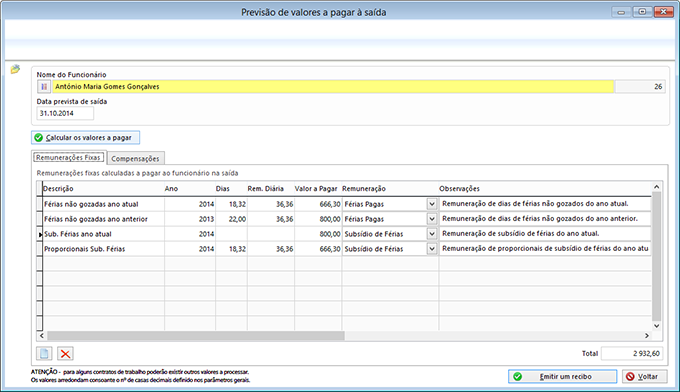Switch to the Compensações tab
The width and height of the screenshot is (680, 392).
click(x=135, y=158)
